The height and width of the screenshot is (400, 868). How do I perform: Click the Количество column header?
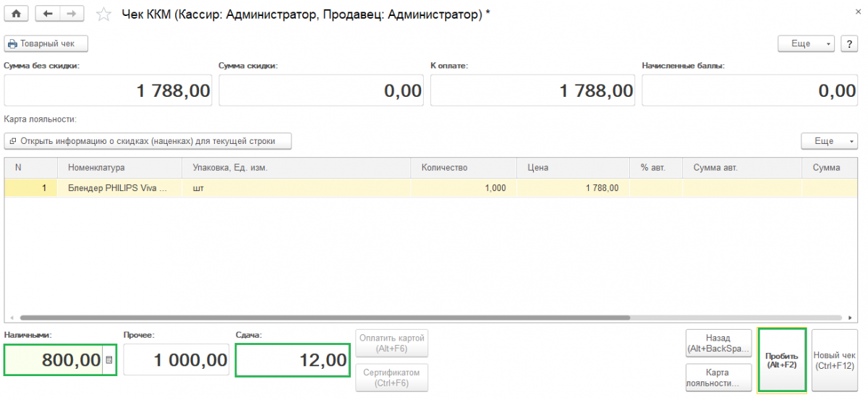click(x=464, y=168)
